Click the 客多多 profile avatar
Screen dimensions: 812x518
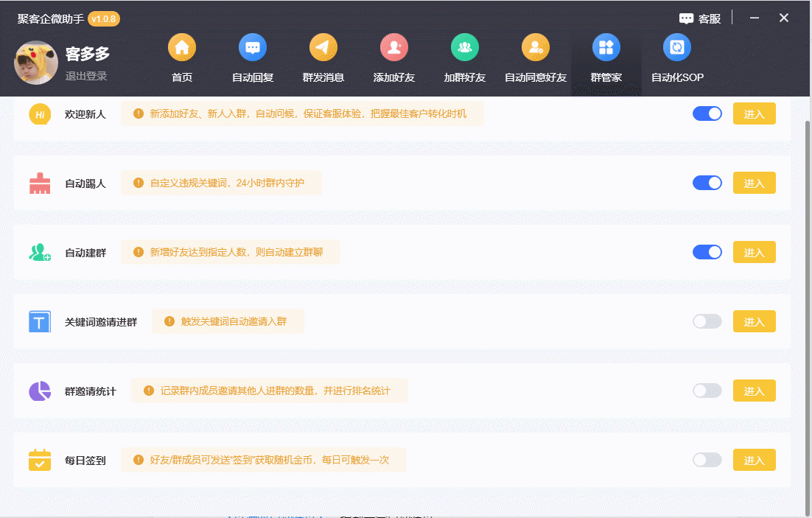(36, 63)
